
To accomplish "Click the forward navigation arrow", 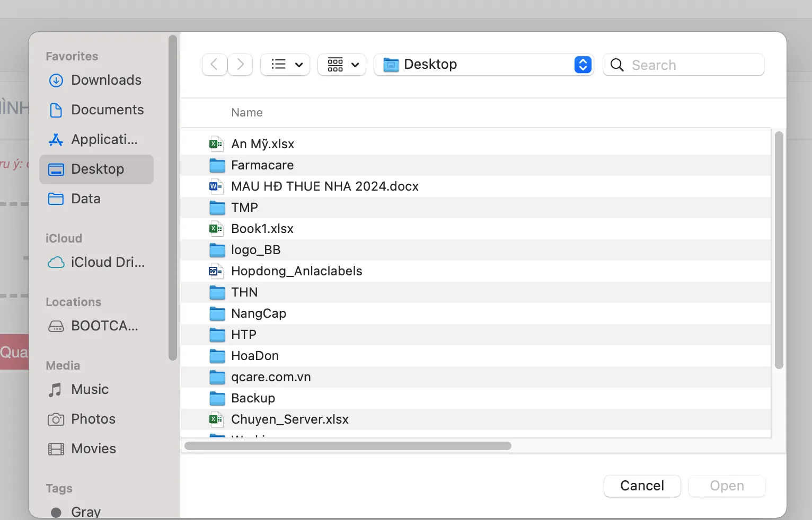I will [x=240, y=65].
